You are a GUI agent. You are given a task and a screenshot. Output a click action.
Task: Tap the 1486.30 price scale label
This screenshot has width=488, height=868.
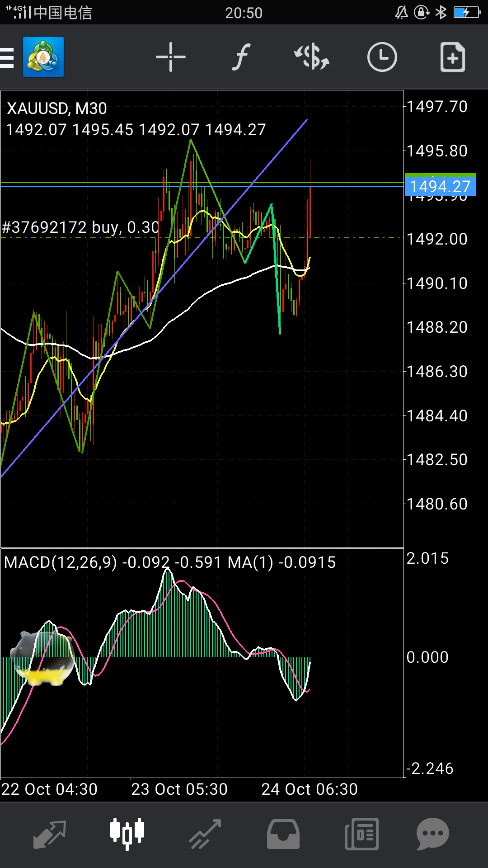(437, 372)
